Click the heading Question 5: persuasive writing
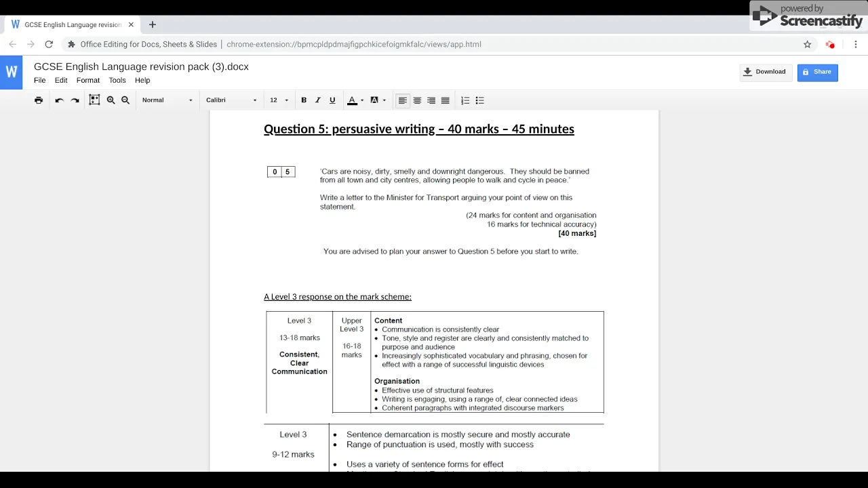 [x=419, y=129]
